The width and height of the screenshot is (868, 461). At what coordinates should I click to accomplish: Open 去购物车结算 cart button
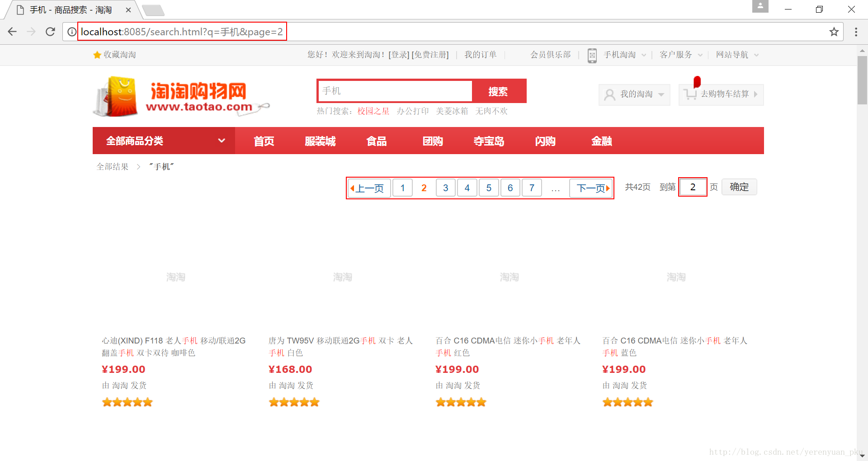(x=721, y=94)
